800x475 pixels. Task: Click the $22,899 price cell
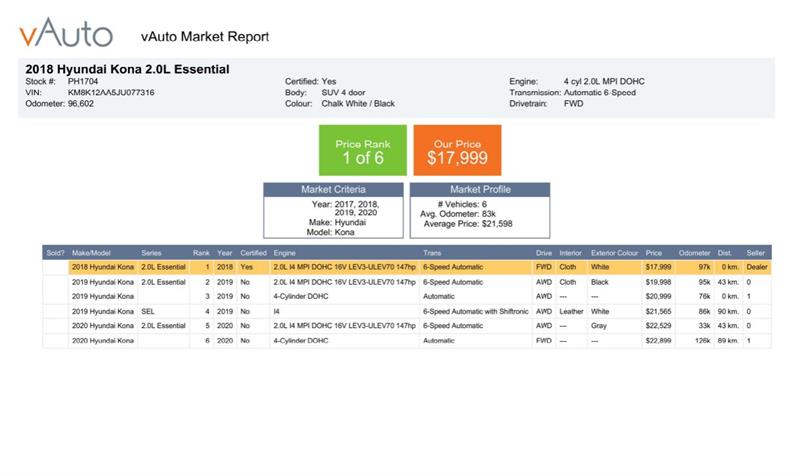tap(658, 341)
